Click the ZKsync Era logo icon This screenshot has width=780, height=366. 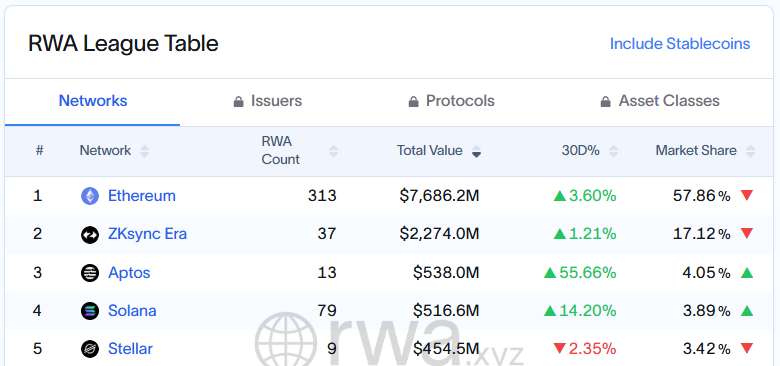tap(90, 234)
